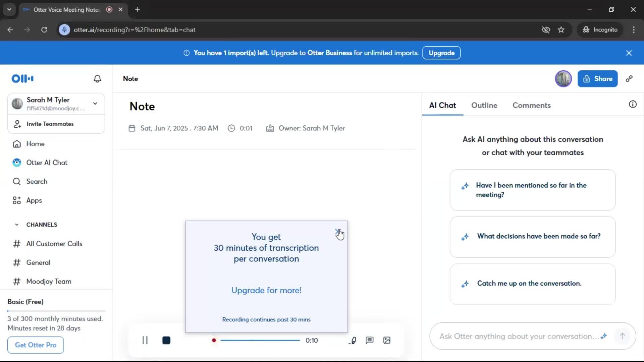Click the send arrow button in chat
The image size is (644, 362).
[x=622, y=336]
